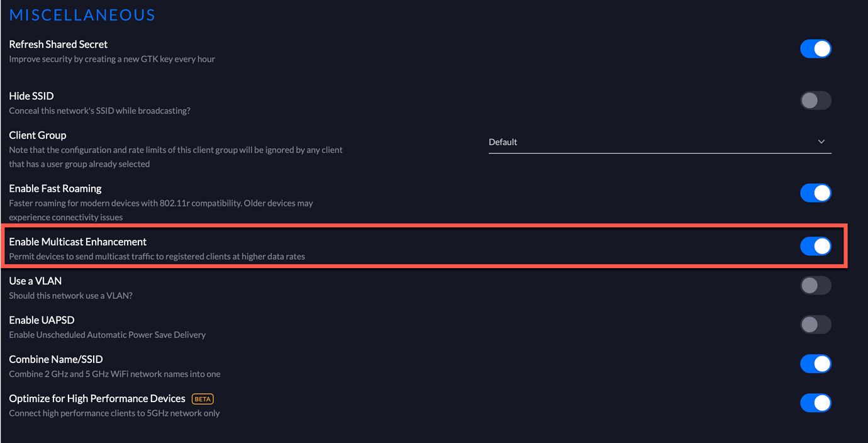
Task: Toggle off Optimize for High Performance Devices
Action: pos(816,403)
